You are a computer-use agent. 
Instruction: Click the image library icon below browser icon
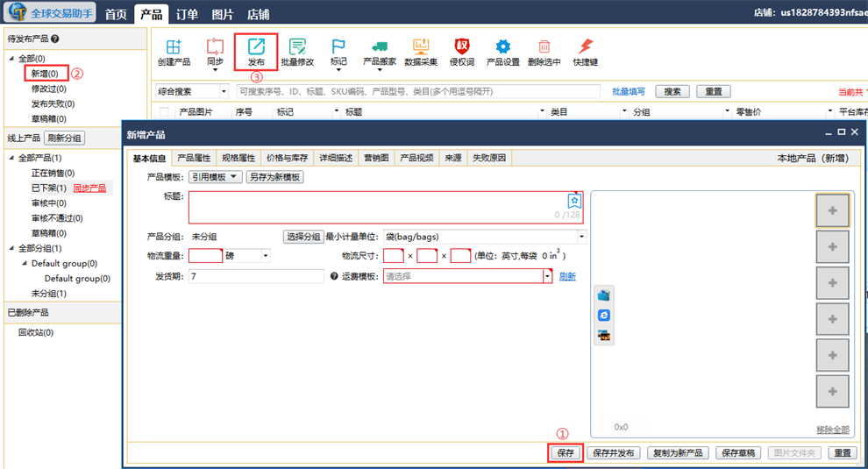tap(604, 335)
